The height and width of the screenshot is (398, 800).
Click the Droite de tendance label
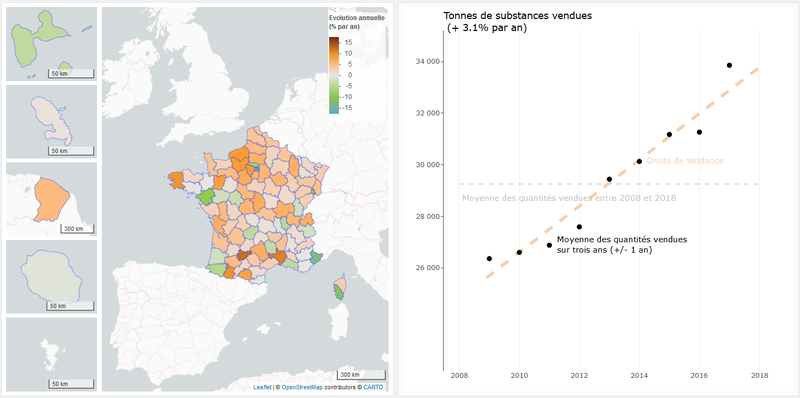point(685,161)
